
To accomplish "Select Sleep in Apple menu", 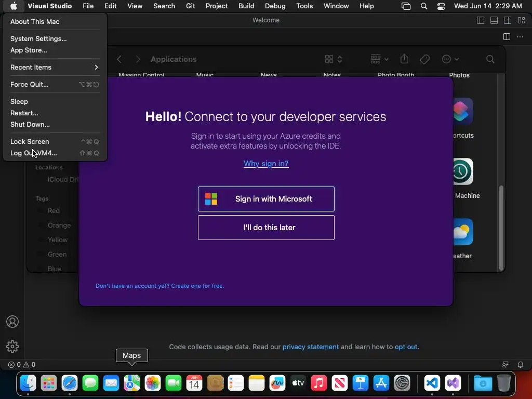I will 55,101.
